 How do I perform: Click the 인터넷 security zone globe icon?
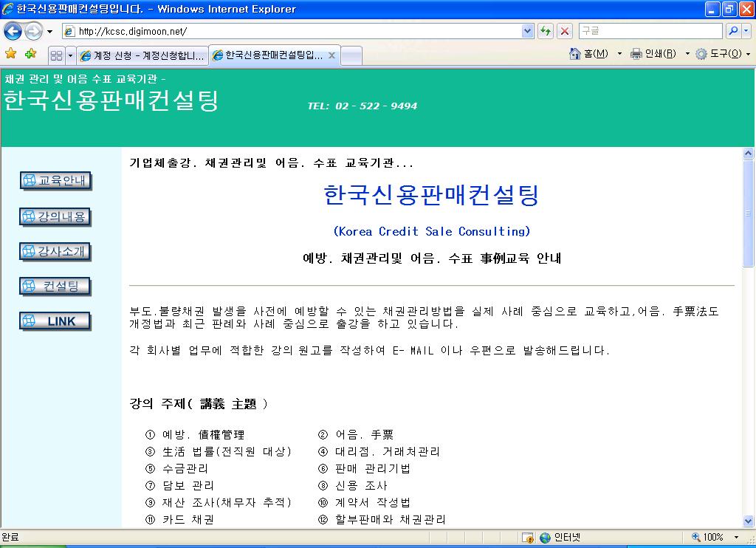point(546,538)
